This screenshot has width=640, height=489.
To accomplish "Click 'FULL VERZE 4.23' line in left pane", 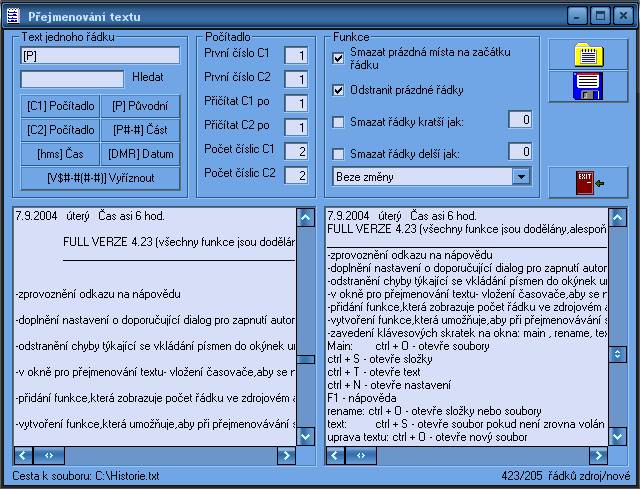I will coord(179,242).
